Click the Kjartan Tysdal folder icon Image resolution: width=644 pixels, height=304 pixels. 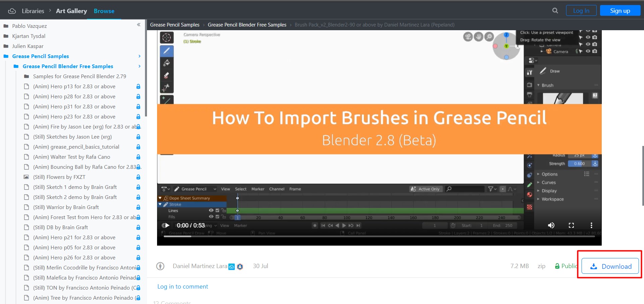(6, 36)
